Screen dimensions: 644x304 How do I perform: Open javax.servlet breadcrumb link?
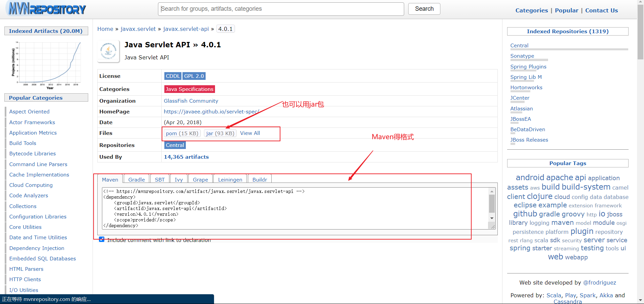pyautogui.click(x=138, y=29)
